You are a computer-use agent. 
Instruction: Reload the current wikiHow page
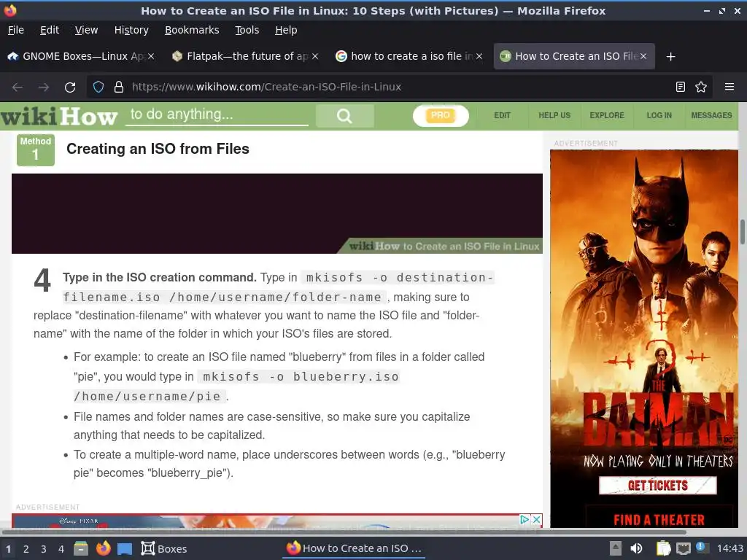click(70, 87)
